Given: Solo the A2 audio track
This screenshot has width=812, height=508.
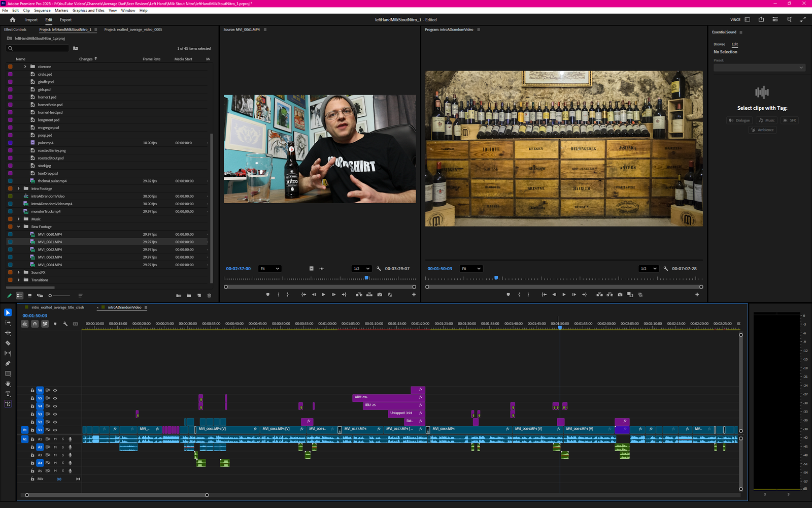Looking at the screenshot, I should point(63,447).
